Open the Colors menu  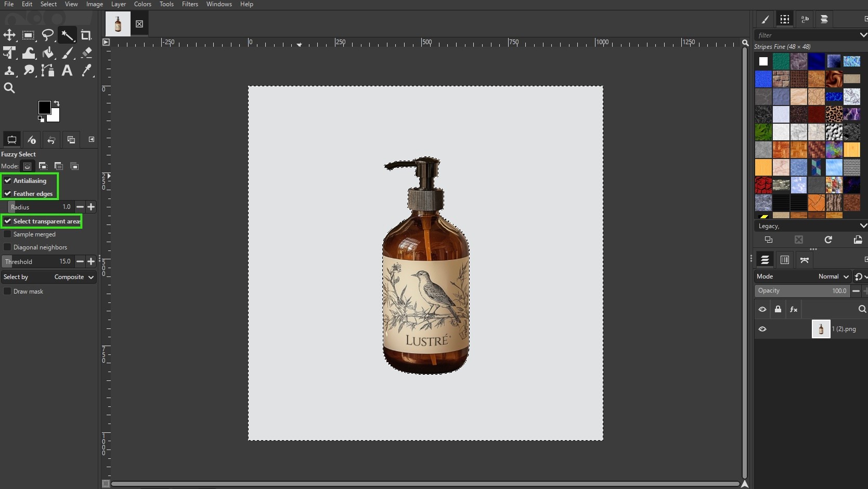pyautogui.click(x=142, y=4)
